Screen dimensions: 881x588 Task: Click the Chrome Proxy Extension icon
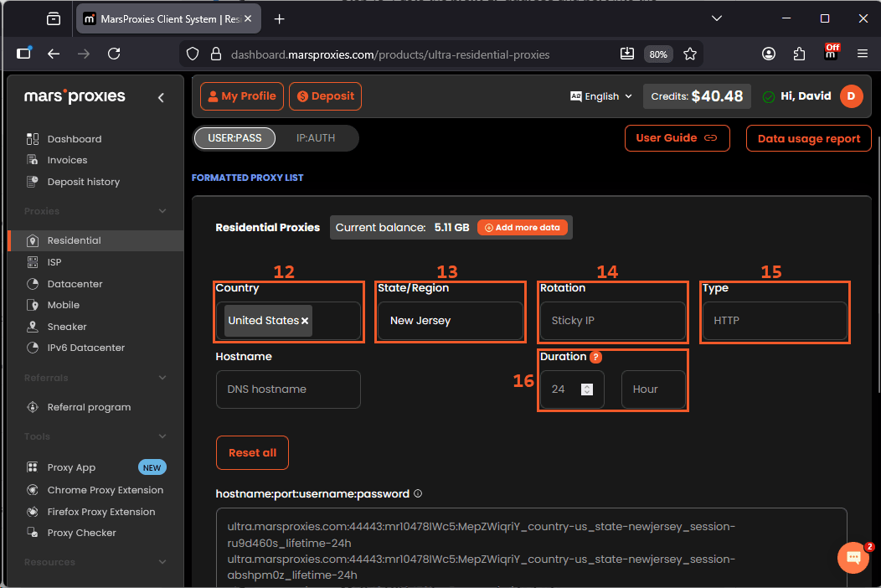(x=33, y=490)
